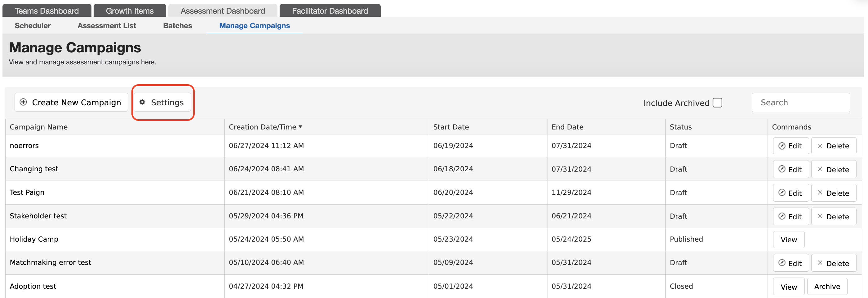
Task: View the Adoption test campaign
Action: tap(788, 287)
